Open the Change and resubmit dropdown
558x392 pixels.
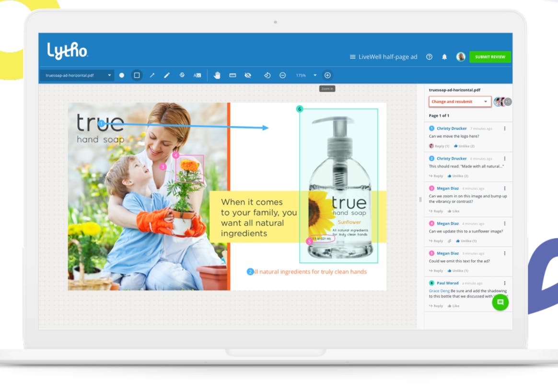click(460, 102)
